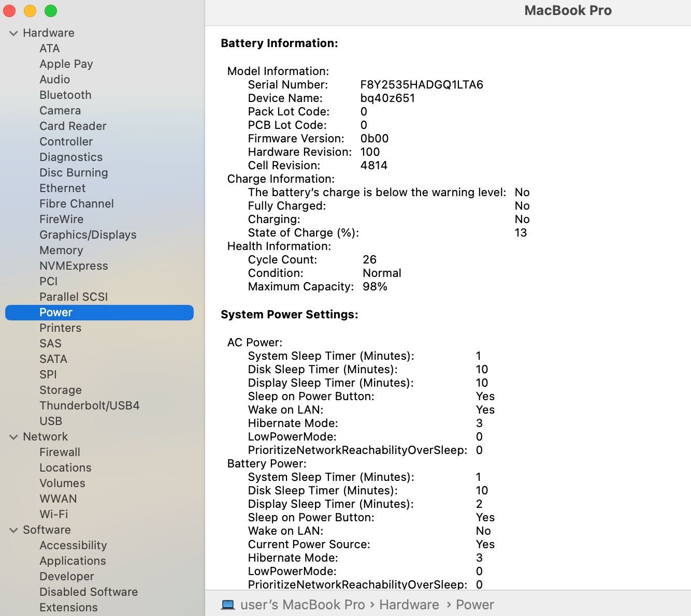Click the cell revision value 4814
The width and height of the screenshot is (691, 616).
click(x=374, y=165)
